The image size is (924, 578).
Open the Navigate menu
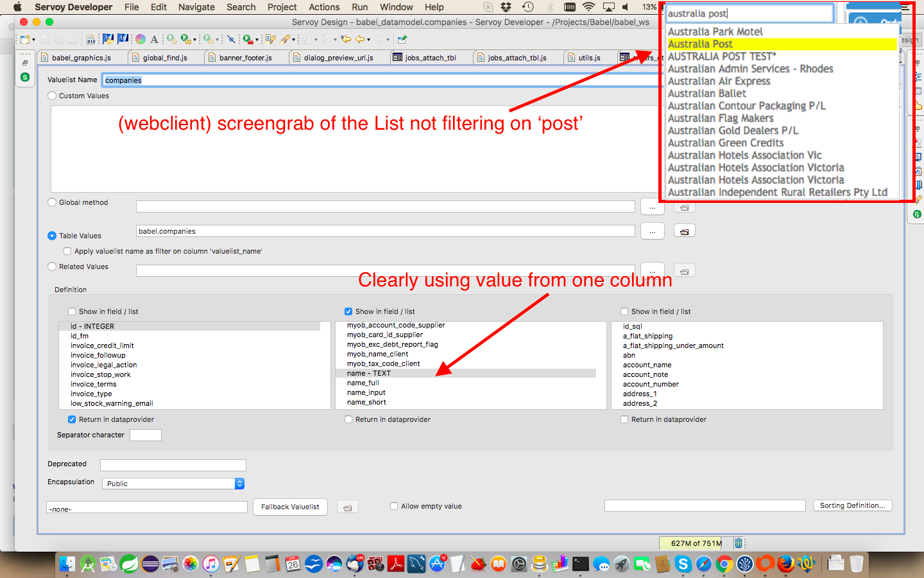tap(196, 7)
